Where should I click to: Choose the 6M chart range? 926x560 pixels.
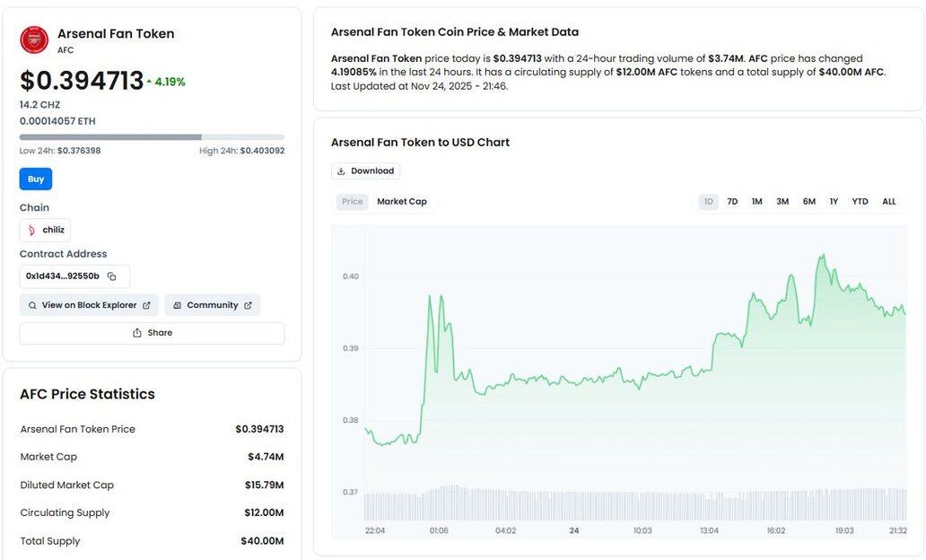pyautogui.click(x=808, y=202)
